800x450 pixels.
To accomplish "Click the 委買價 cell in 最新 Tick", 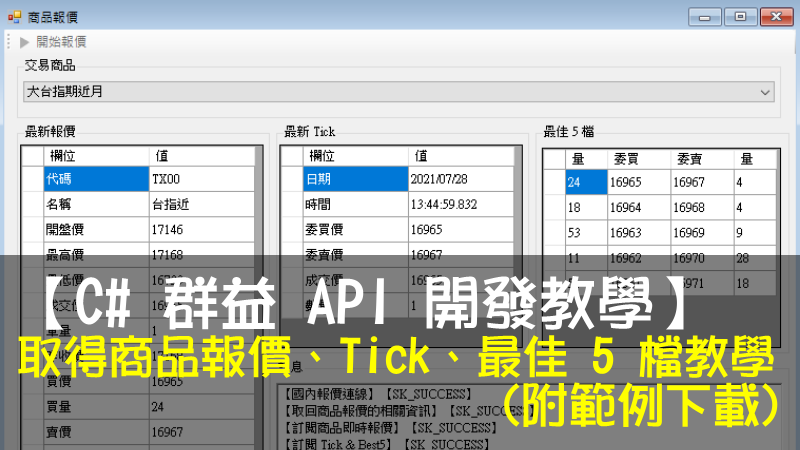I will pyautogui.click(x=356, y=230).
